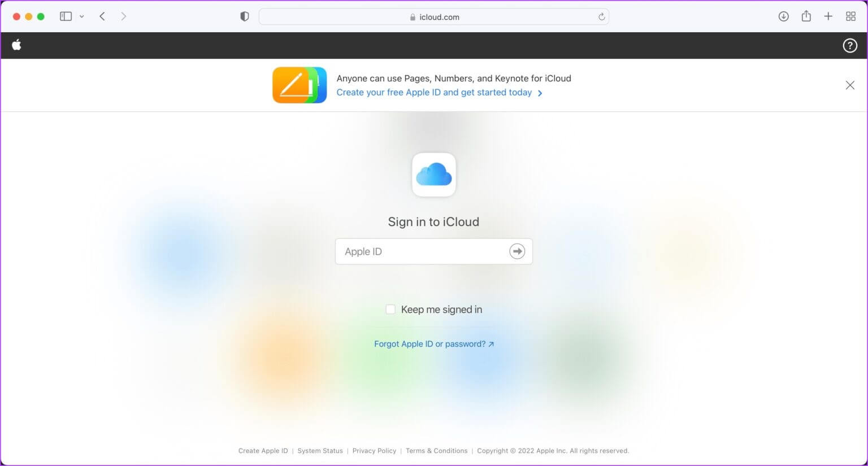The image size is (868, 466).
Task: Go forward with Safari forward arrow
Action: point(123,16)
